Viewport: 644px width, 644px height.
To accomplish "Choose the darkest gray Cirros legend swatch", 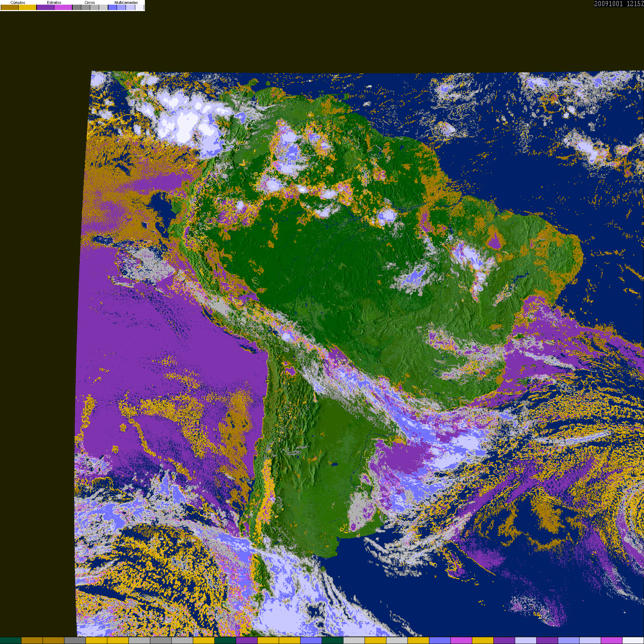I will (x=77, y=7).
